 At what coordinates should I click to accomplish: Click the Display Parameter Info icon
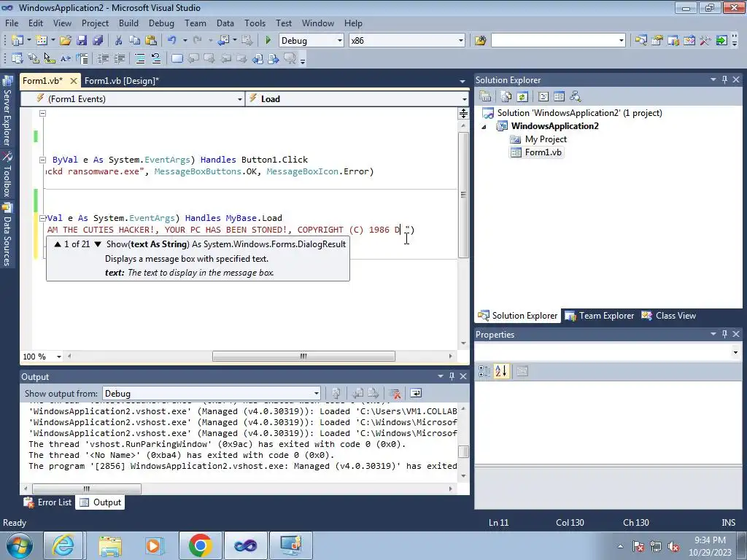pos(34,58)
